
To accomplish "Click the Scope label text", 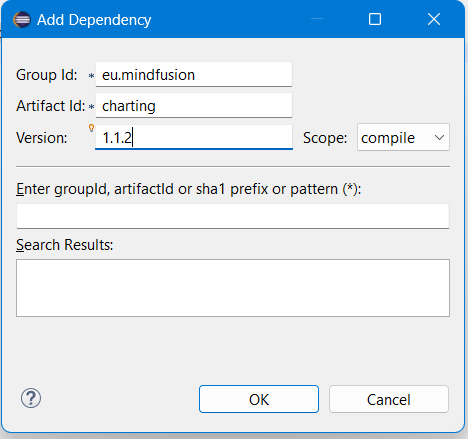I will tap(325, 138).
